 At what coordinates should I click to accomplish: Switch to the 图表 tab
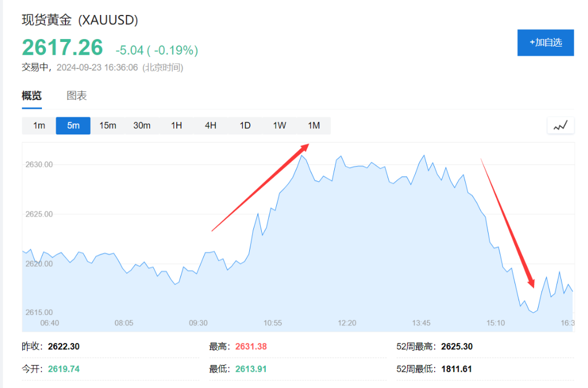(x=76, y=96)
